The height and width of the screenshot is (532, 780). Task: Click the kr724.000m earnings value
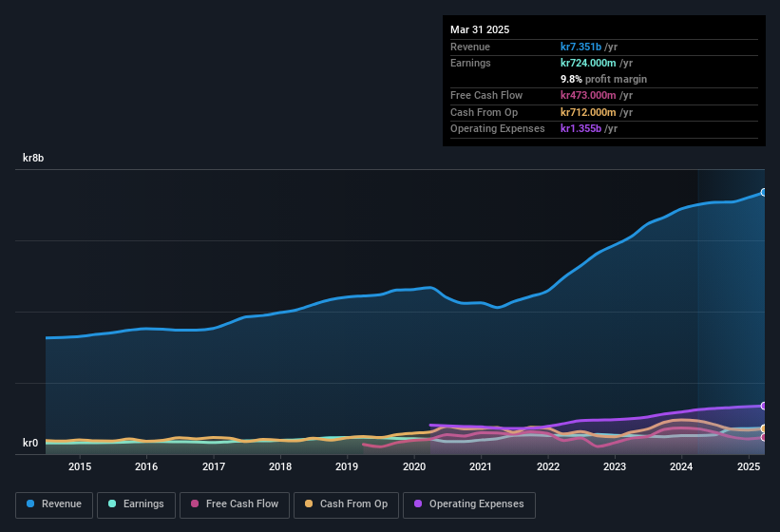coord(588,63)
